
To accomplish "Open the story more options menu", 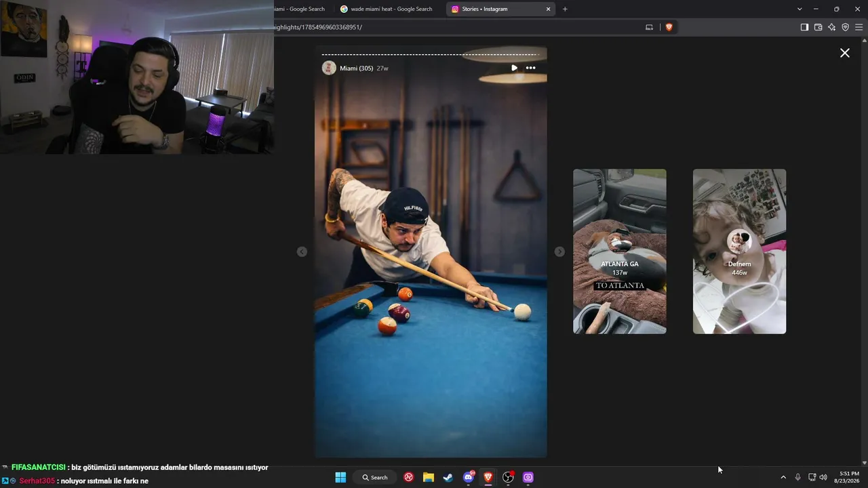I will [530, 68].
